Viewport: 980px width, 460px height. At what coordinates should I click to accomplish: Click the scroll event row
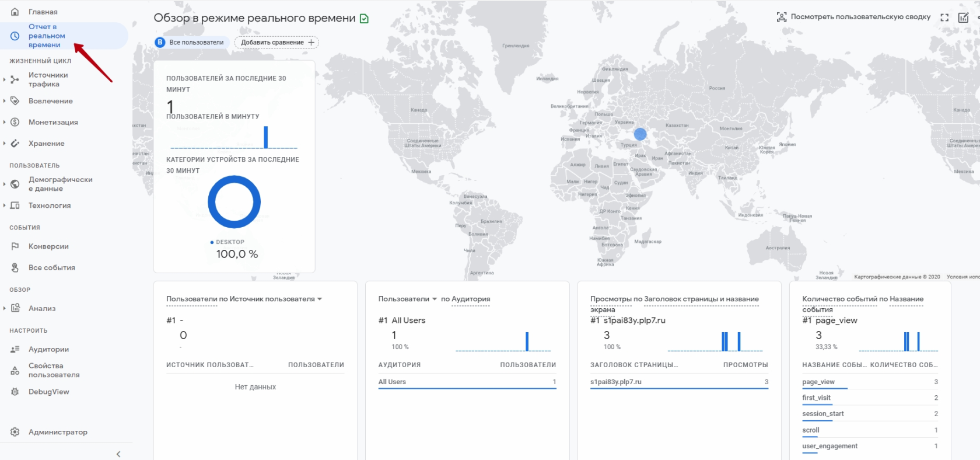pos(870,430)
